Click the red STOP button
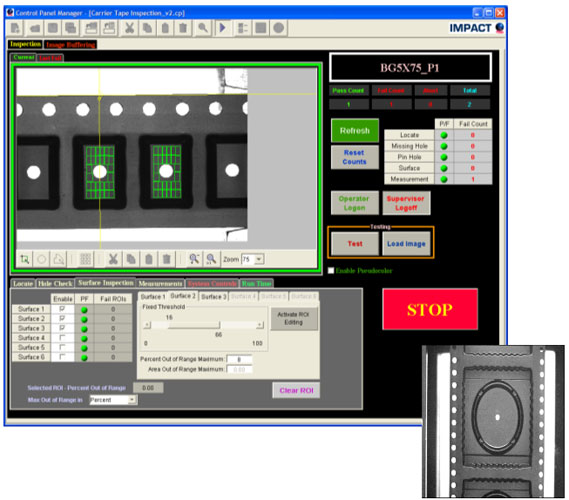 [430, 309]
